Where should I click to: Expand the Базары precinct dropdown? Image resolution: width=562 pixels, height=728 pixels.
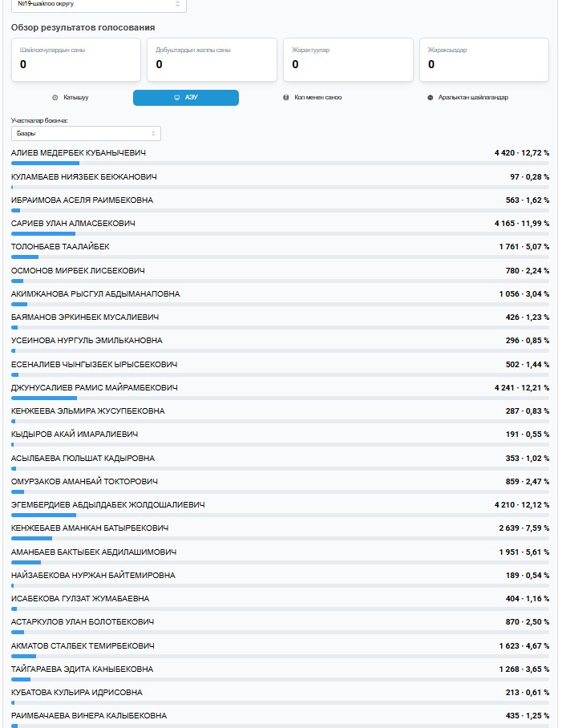86,133
